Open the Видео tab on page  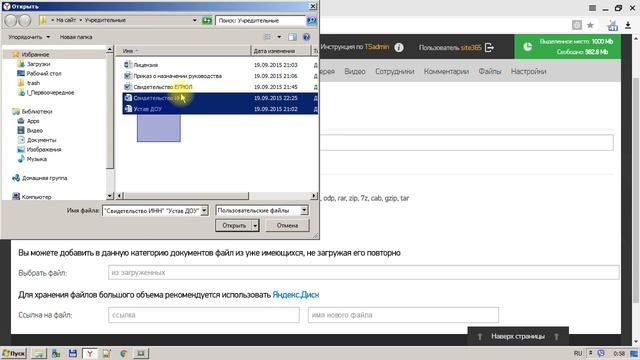(x=355, y=71)
